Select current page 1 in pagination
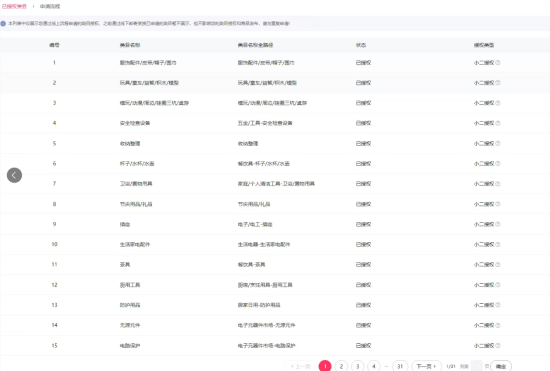The height and width of the screenshot is (371, 550). (x=325, y=366)
